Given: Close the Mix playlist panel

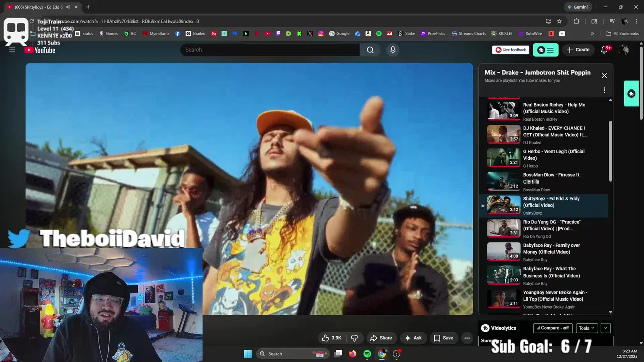Looking at the screenshot, I should [604, 76].
